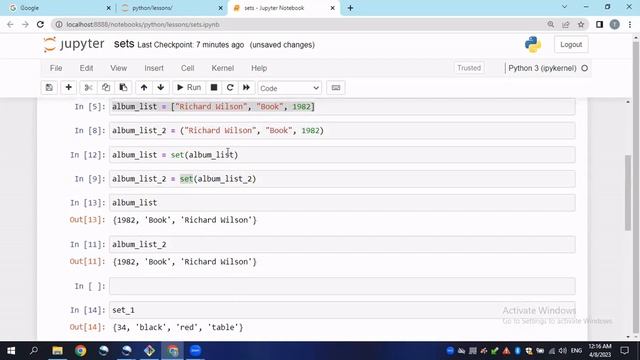Click cell album_list_2 = set(album_list_2)
This screenshot has height=360, width=640.
coord(342,179)
